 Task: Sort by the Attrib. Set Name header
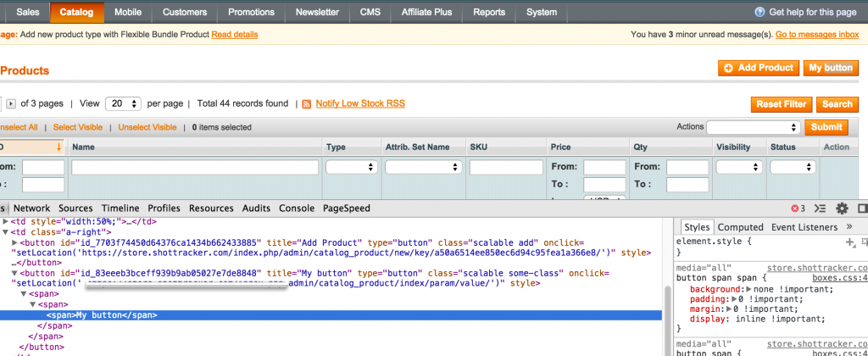[417, 147]
